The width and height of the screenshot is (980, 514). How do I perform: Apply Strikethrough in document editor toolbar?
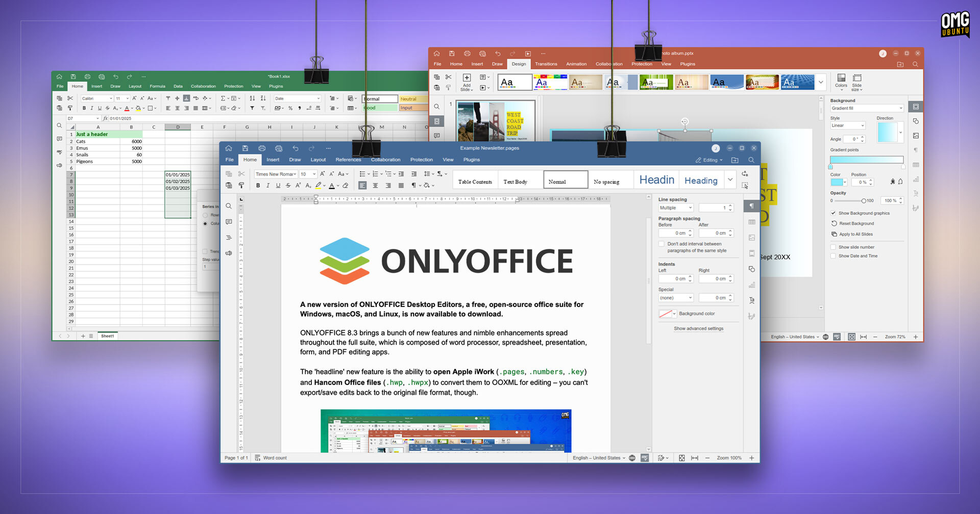pos(288,186)
